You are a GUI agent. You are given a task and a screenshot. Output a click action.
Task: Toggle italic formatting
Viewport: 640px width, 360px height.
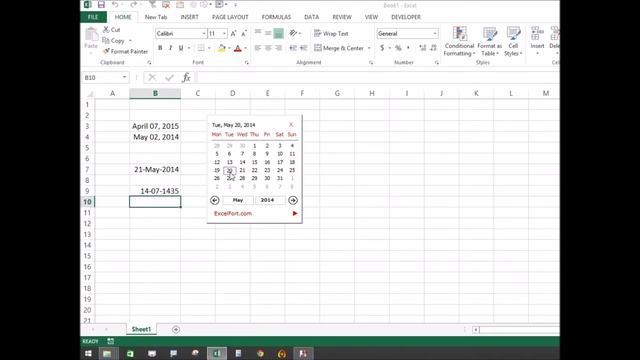click(x=170, y=48)
